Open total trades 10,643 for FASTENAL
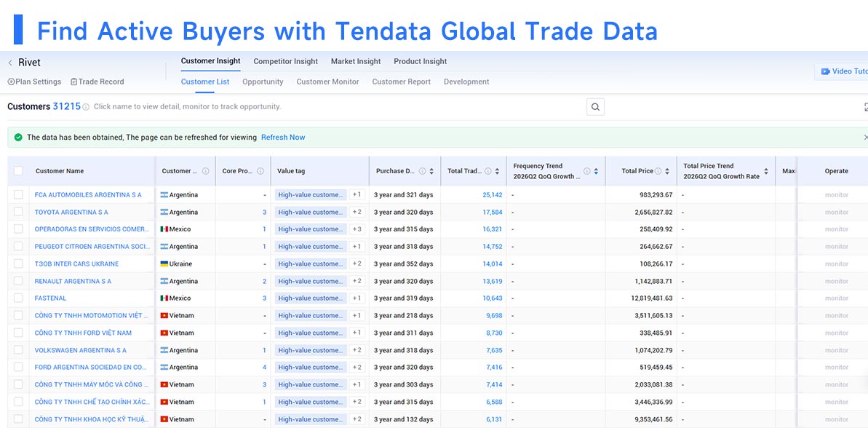Screen dimensions: 868x428 pos(493,298)
